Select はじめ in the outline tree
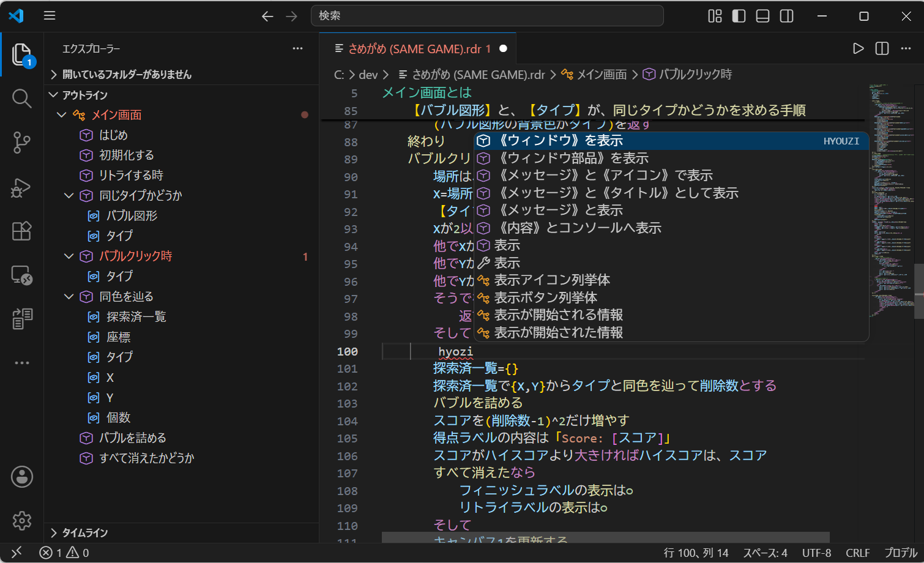 [182, 135]
